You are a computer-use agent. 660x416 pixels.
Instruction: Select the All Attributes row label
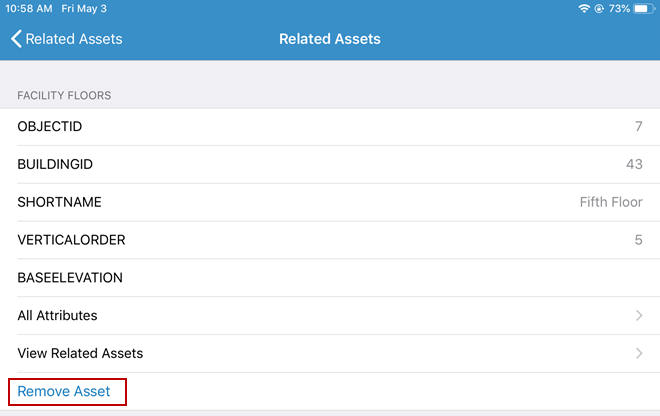57,316
